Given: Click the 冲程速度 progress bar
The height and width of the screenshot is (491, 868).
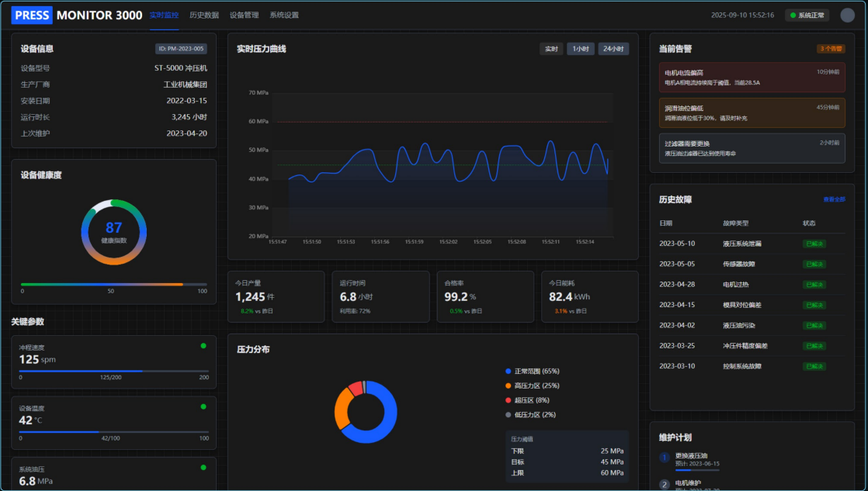Looking at the screenshot, I should tap(113, 371).
